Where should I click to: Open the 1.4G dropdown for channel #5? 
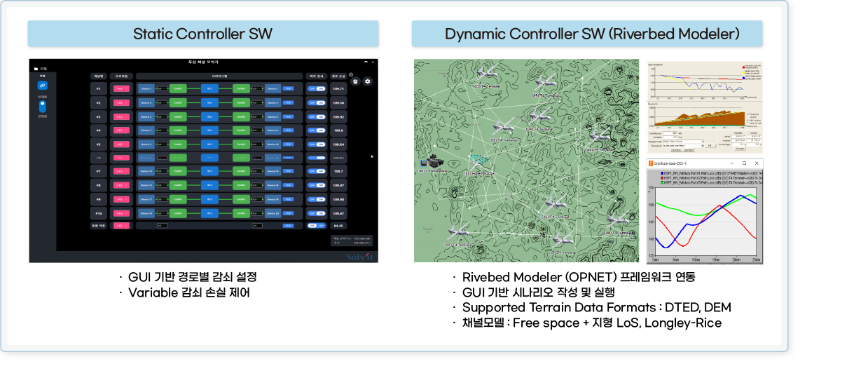[x=121, y=144]
